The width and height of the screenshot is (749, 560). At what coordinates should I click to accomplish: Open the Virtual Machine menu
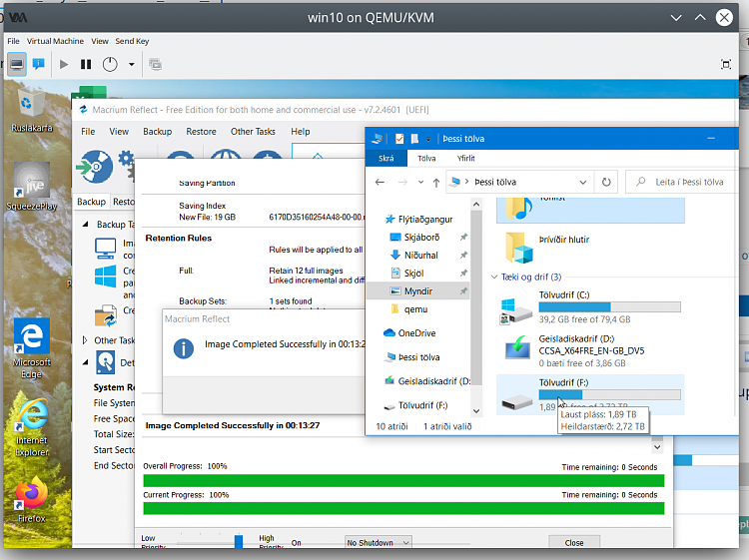[55, 41]
